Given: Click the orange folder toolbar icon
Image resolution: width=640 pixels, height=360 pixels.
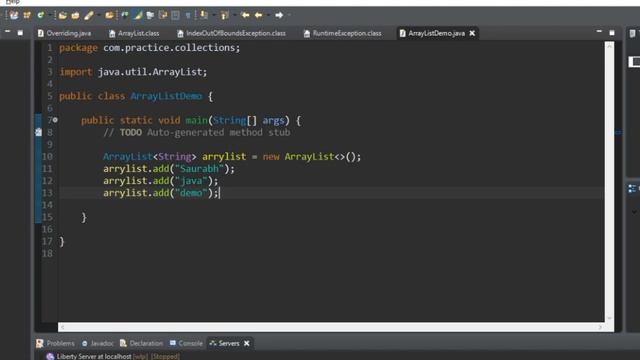Looking at the screenshot, I should coord(109,15).
